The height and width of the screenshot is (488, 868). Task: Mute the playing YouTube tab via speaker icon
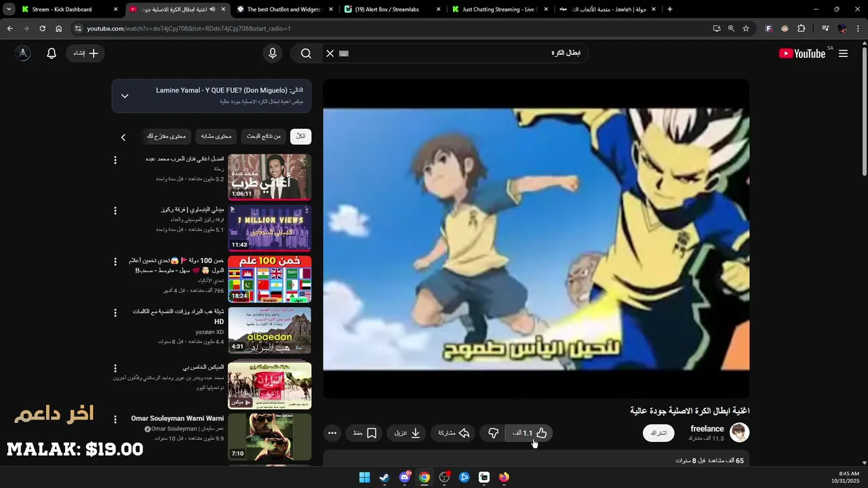point(212,9)
